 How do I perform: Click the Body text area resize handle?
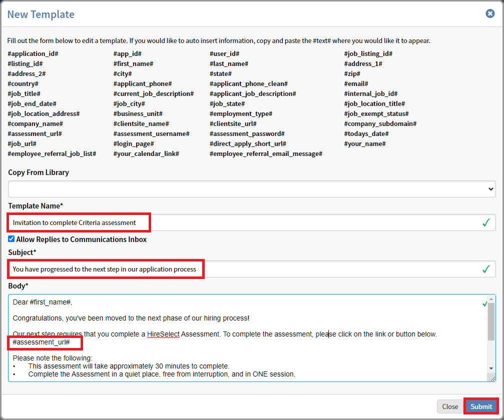pos(492,378)
